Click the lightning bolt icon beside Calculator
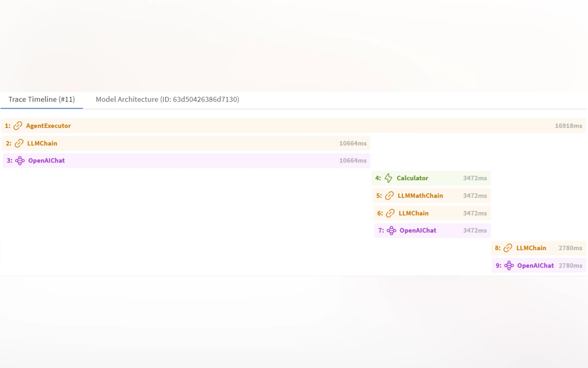The height and width of the screenshot is (368, 588). [388, 178]
